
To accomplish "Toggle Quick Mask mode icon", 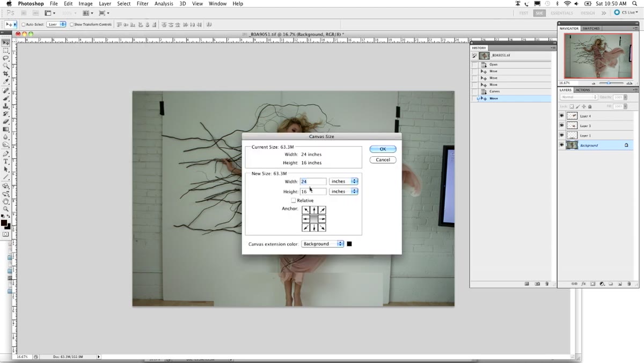I will tap(6, 234).
